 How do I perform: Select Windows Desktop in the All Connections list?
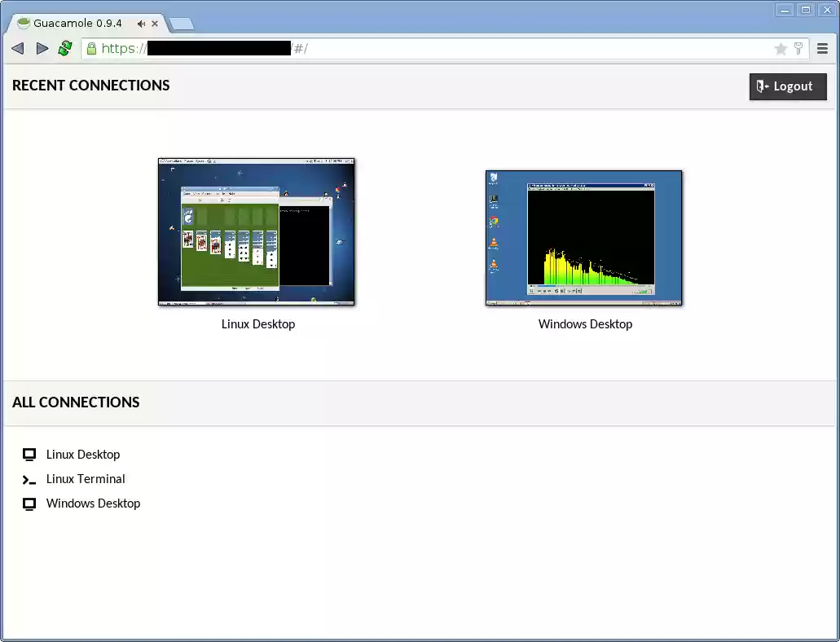(x=93, y=503)
